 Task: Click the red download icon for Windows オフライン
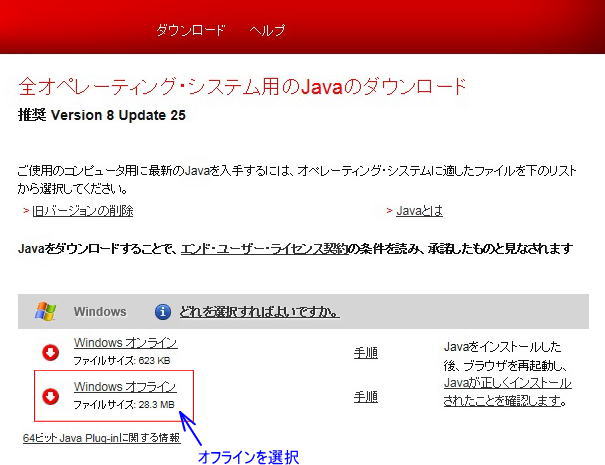click(x=51, y=396)
